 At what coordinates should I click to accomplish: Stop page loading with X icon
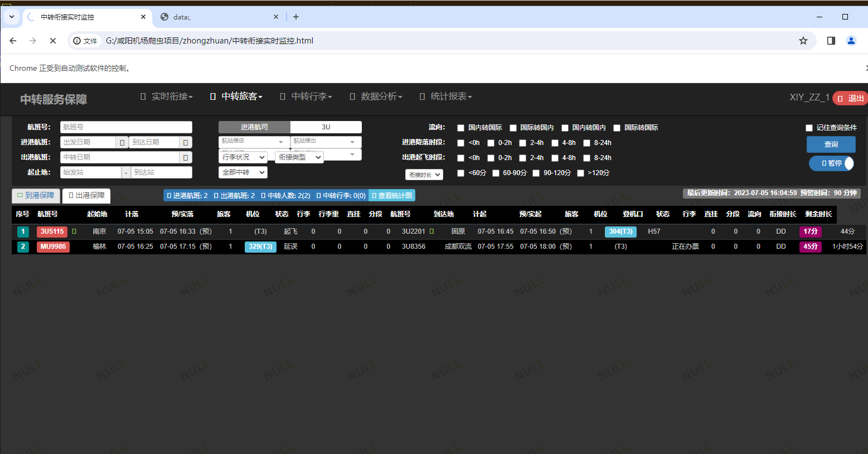pyautogui.click(x=52, y=41)
